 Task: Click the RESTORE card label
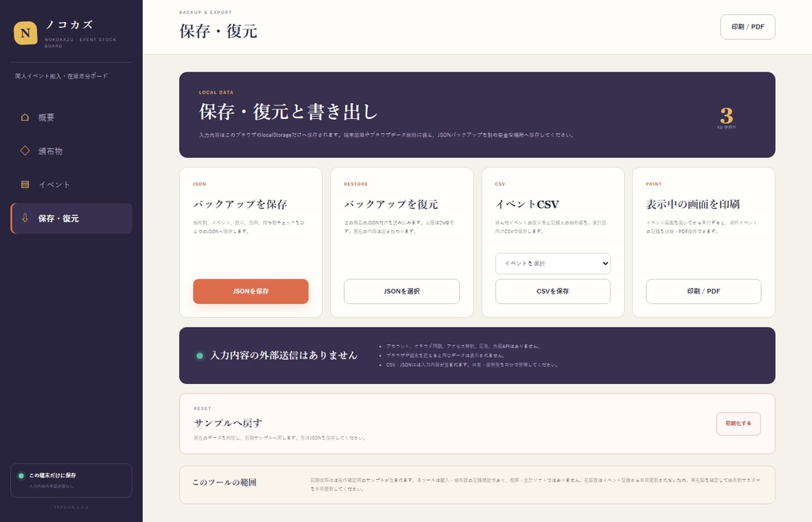[x=356, y=184]
